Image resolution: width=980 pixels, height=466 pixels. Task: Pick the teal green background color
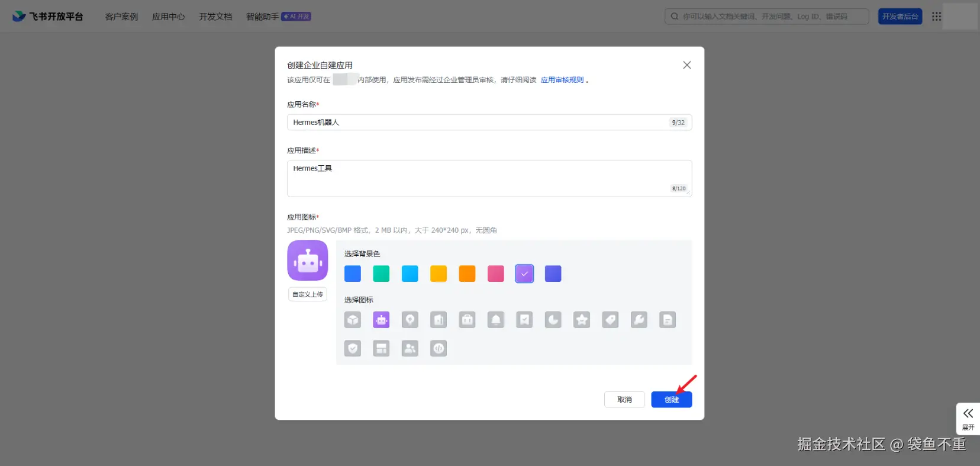pyautogui.click(x=381, y=274)
